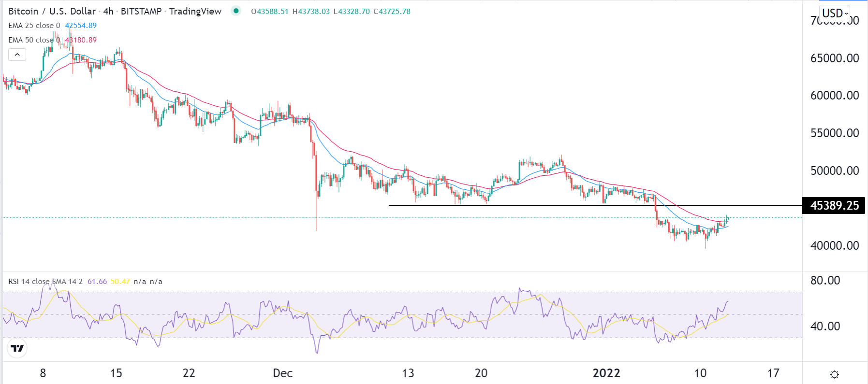Click 80.00 on the RSI scale

(x=825, y=281)
